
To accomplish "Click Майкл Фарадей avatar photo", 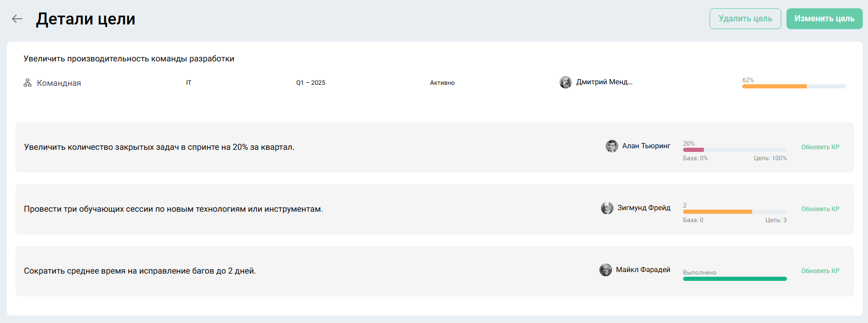I will (x=605, y=270).
